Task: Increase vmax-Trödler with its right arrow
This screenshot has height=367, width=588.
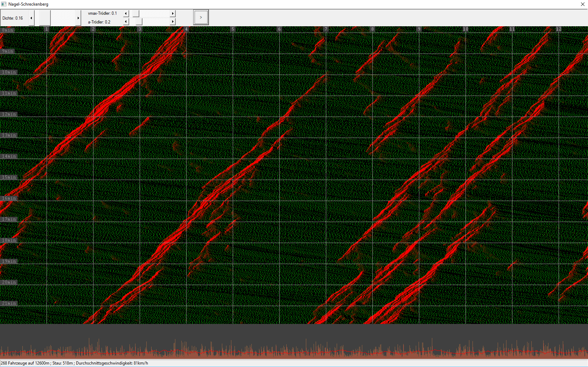Action: pyautogui.click(x=173, y=13)
